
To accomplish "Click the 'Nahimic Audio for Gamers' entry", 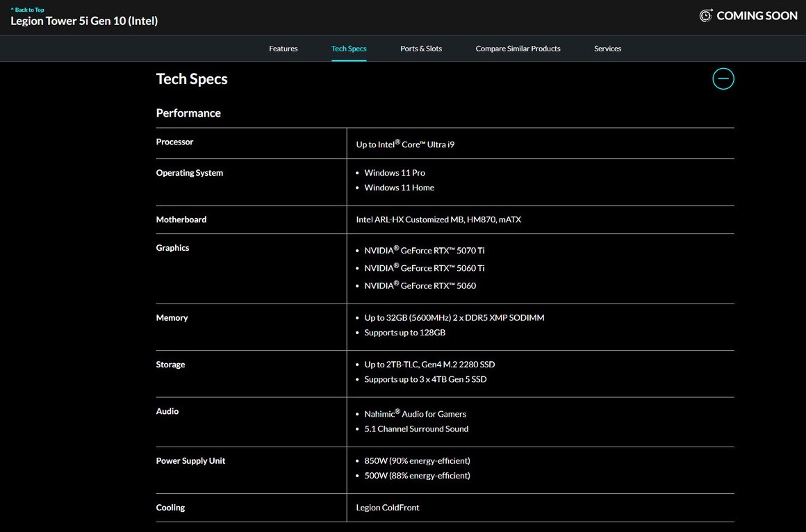I will [x=415, y=413].
